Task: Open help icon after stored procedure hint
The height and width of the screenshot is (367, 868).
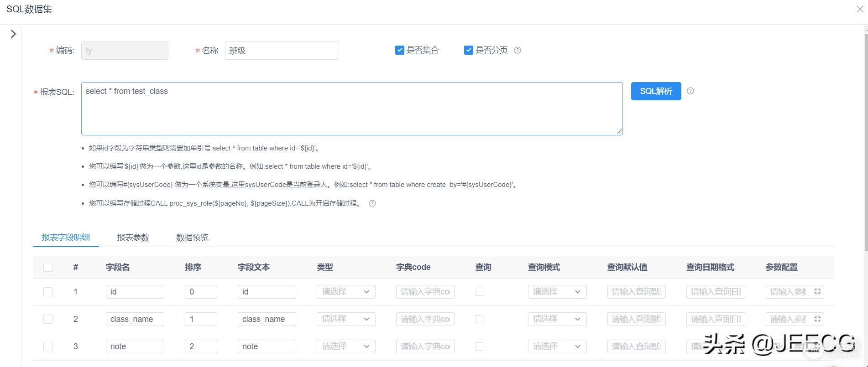Action: (x=372, y=203)
